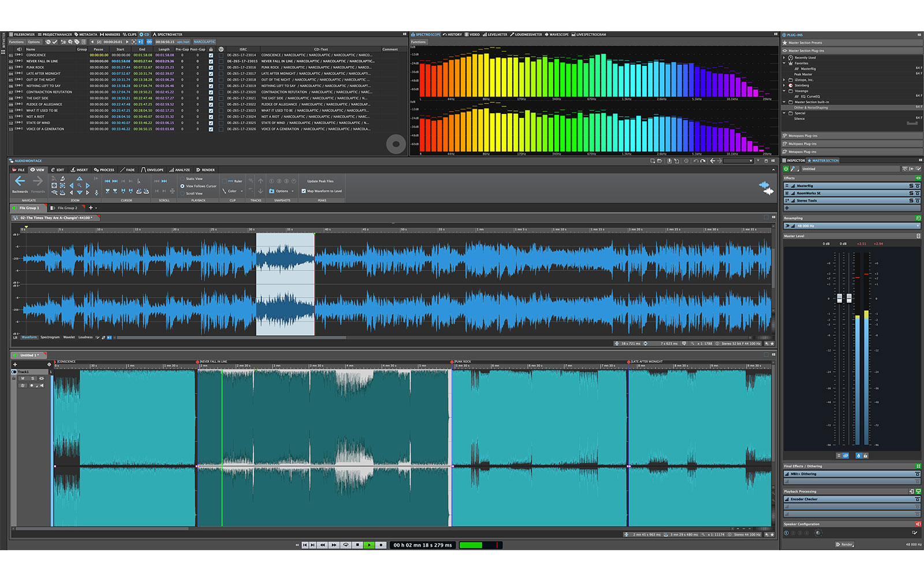Select the EDIT ribbon tab
The height and width of the screenshot is (582, 924).
coord(58,170)
